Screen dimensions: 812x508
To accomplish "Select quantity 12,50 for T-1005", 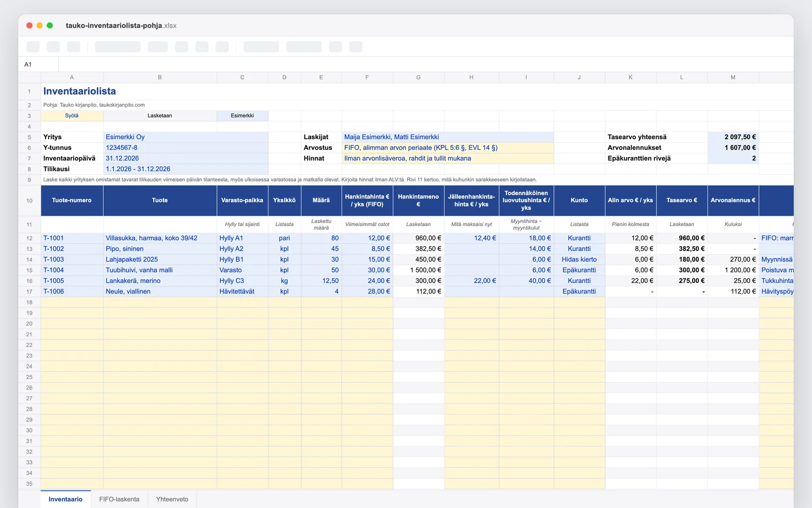I will point(321,281).
